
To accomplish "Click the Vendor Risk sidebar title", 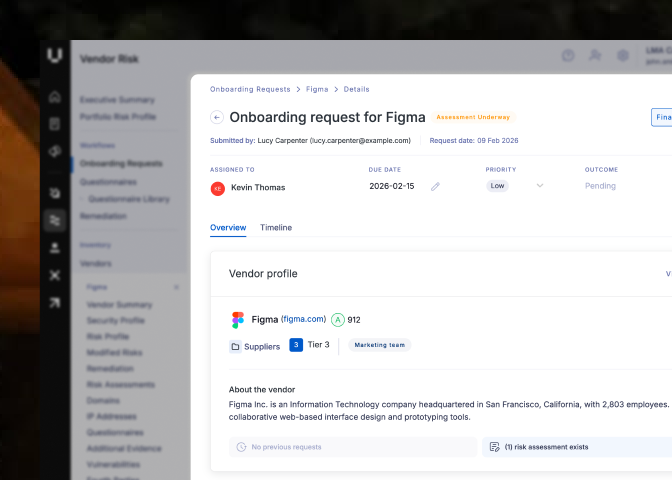I will click(x=109, y=59).
